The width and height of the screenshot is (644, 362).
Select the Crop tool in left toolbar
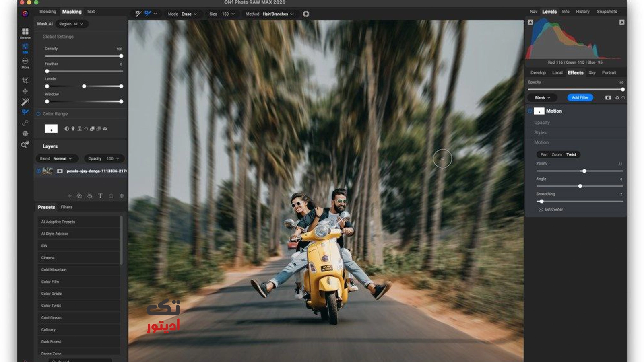coord(25,80)
